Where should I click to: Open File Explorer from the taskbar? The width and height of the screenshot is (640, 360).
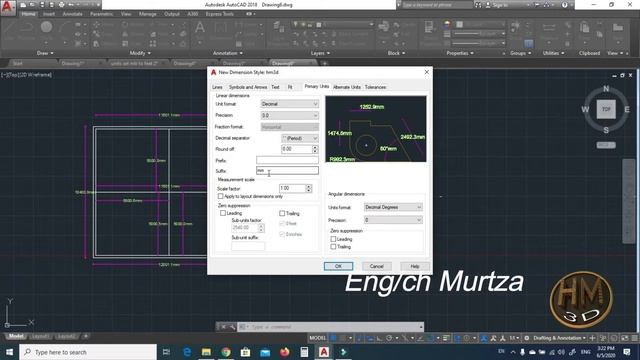pos(206,352)
